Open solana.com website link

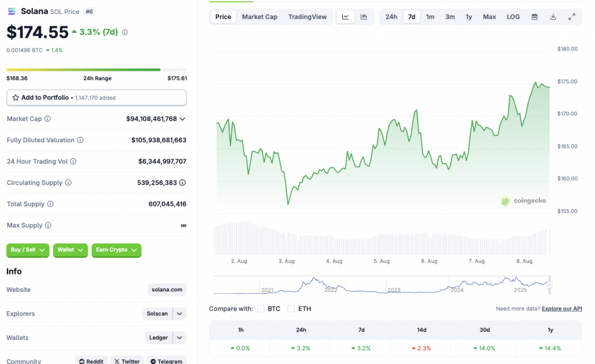(167, 290)
